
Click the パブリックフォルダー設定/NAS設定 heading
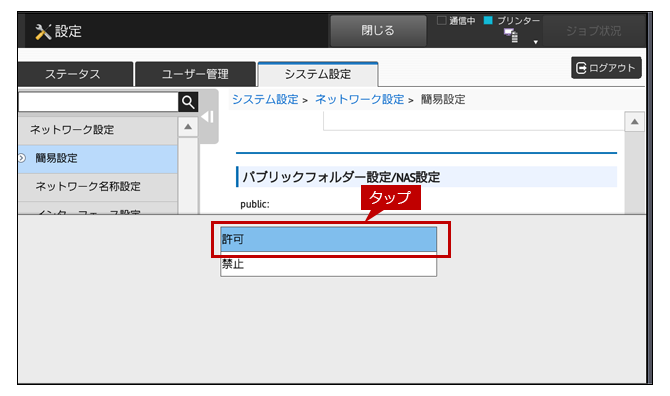(x=341, y=177)
